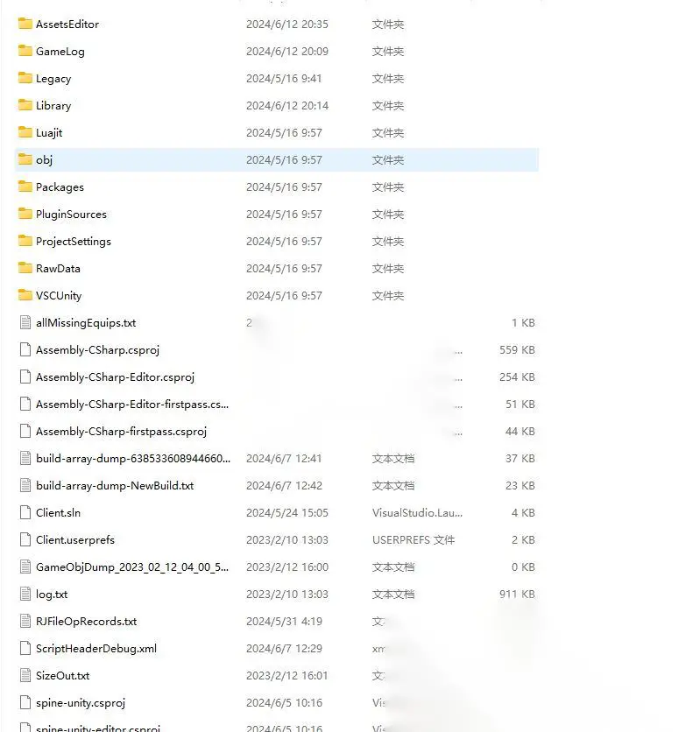Click the build-array-dump-NewBuild.txt file icon

[x=25, y=485]
